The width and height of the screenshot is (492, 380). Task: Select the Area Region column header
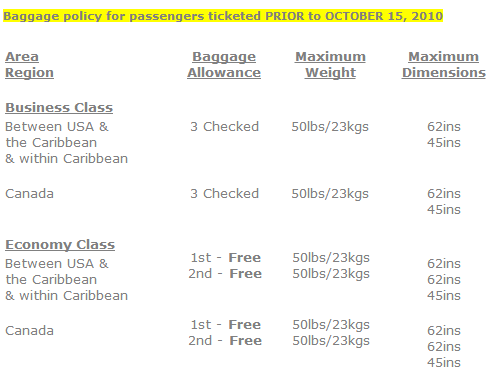click(x=29, y=65)
